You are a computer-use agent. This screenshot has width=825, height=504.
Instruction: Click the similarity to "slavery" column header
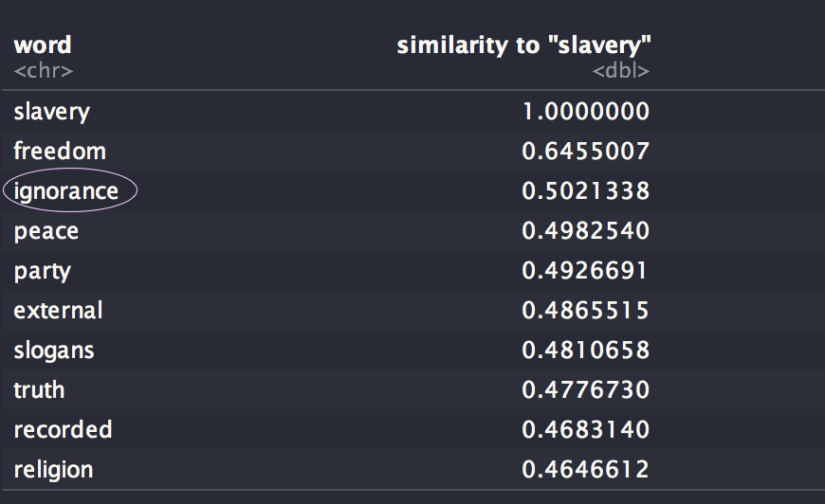point(523,45)
